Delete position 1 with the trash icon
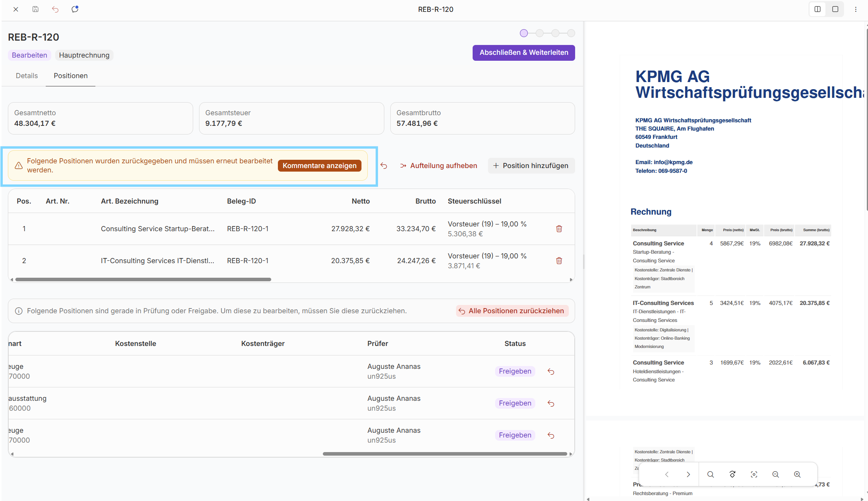Image resolution: width=868 pixels, height=501 pixels. (559, 229)
